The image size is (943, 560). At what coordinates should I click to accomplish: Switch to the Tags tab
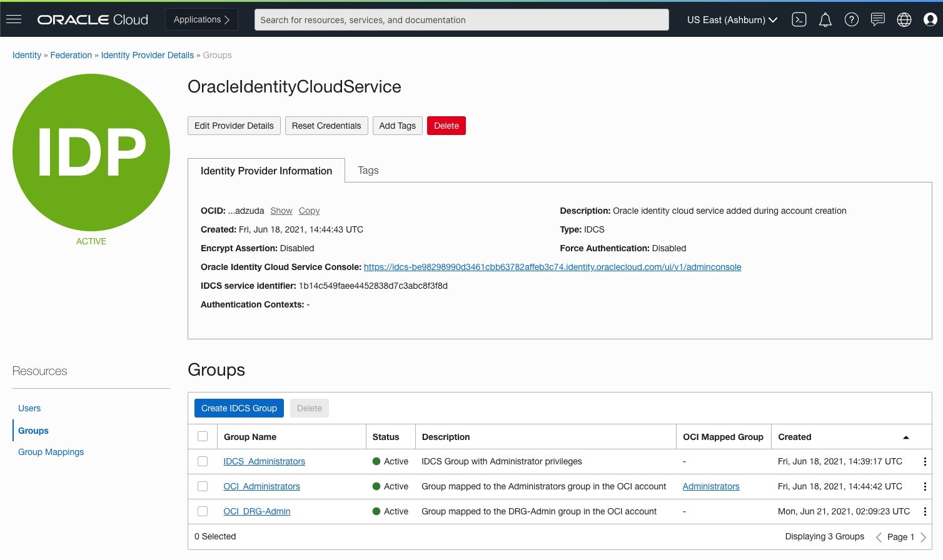[368, 170]
